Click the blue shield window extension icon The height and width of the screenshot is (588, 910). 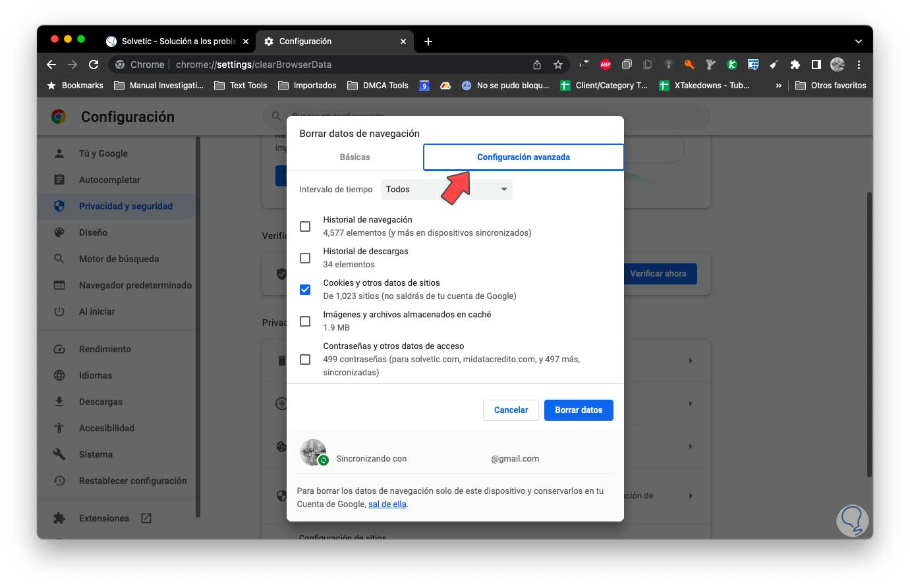[753, 65]
